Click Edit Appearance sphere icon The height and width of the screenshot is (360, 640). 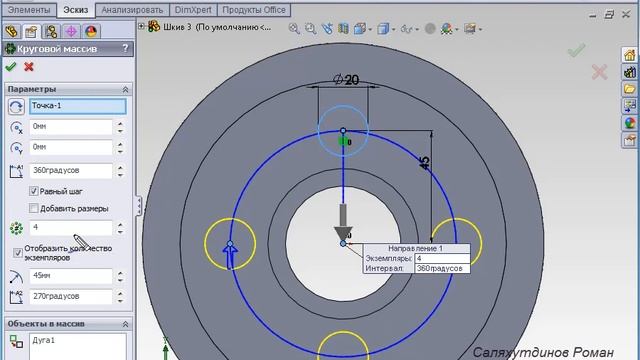(x=430, y=29)
